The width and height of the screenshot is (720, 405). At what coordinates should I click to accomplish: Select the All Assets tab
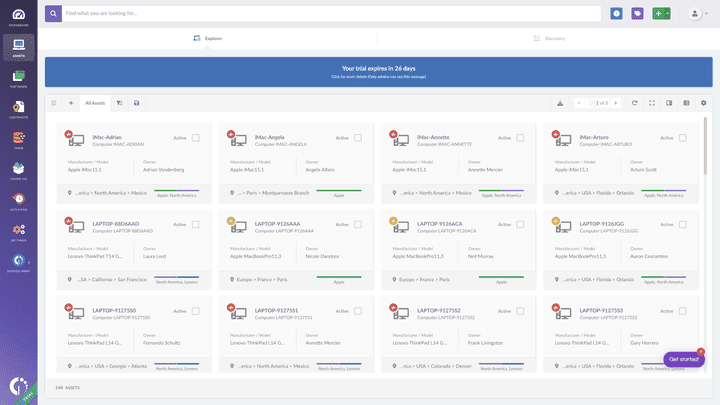tap(96, 102)
